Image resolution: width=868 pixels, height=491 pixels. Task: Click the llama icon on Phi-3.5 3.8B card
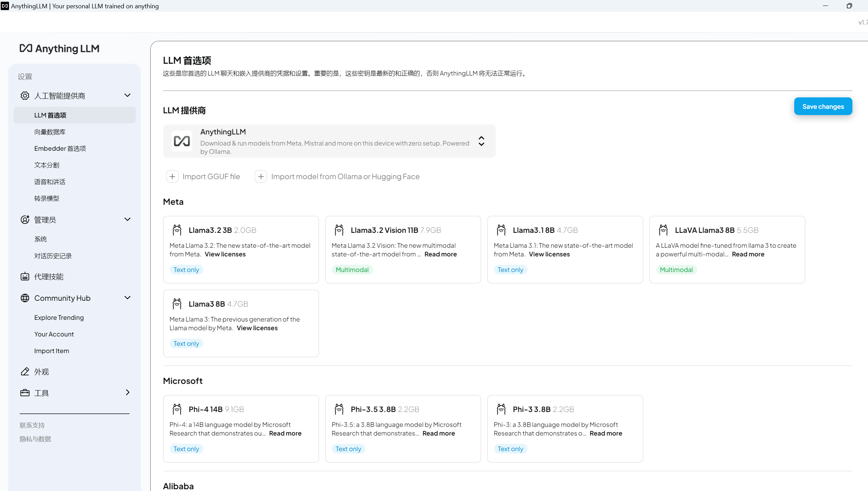tap(339, 409)
